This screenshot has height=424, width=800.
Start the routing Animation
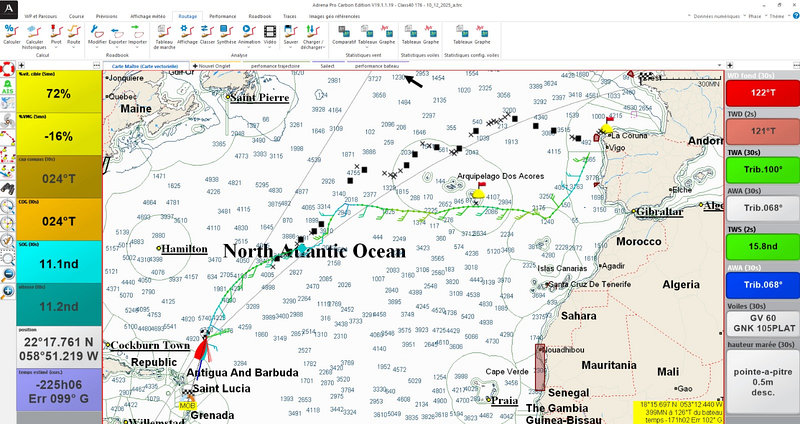[249, 32]
